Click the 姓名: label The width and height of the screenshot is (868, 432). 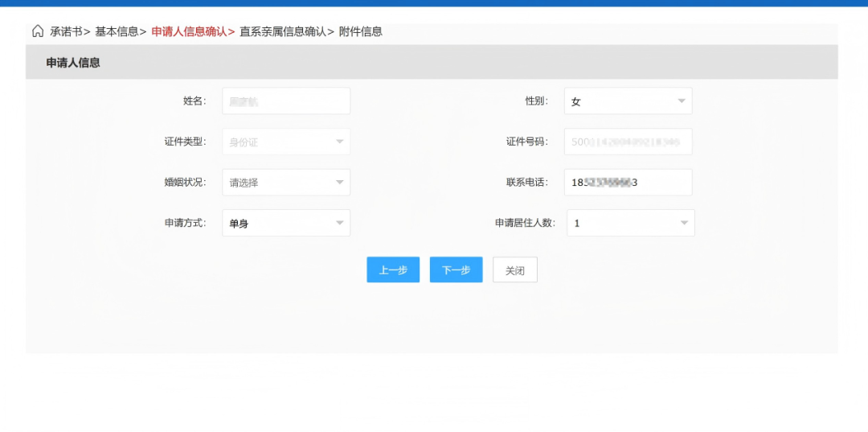[x=194, y=101]
